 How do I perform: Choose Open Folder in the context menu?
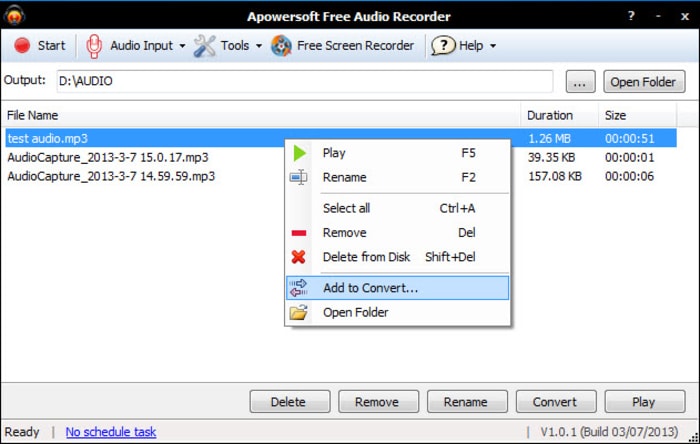pyautogui.click(x=397, y=312)
